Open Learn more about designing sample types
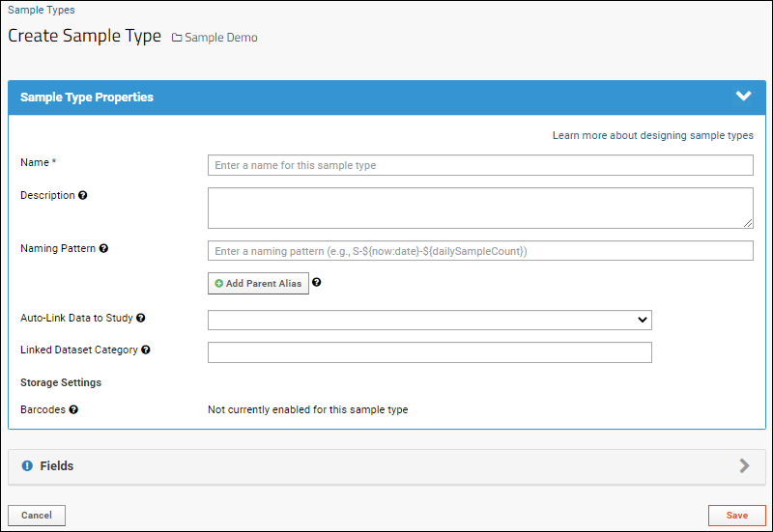Image resolution: width=773 pixels, height=532 pixels. pos(653,135)
